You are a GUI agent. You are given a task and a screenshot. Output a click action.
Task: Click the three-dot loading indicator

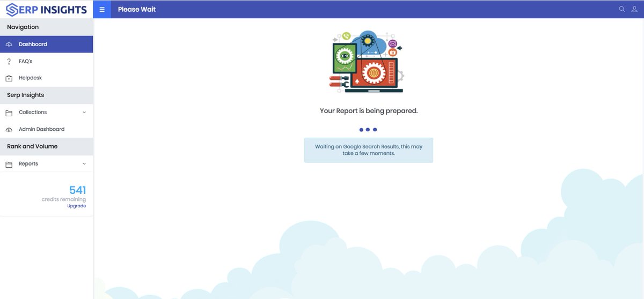pyautogui.click(x=368, y=130)
